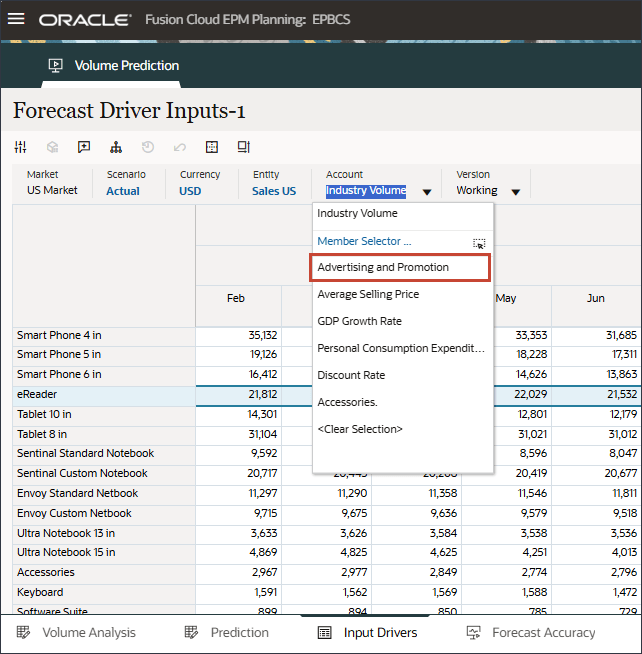Click the undo arrow icon
The image size is (642, 654).
pyautogui.click(x=180, y=147)
